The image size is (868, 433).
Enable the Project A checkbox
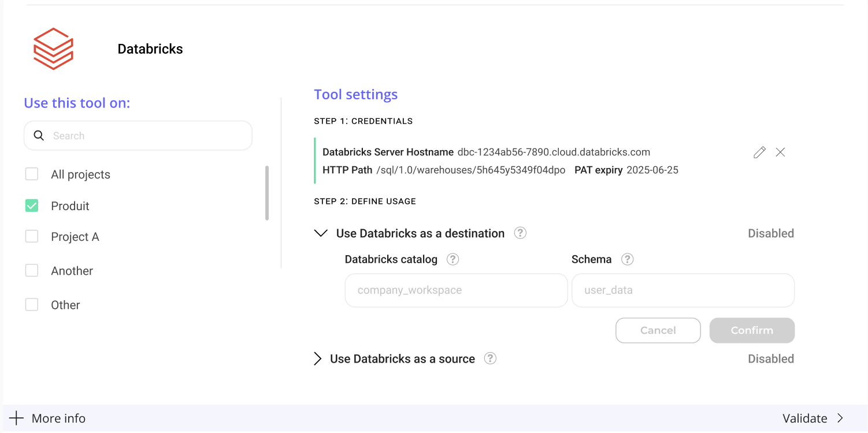tap(32, 237)
